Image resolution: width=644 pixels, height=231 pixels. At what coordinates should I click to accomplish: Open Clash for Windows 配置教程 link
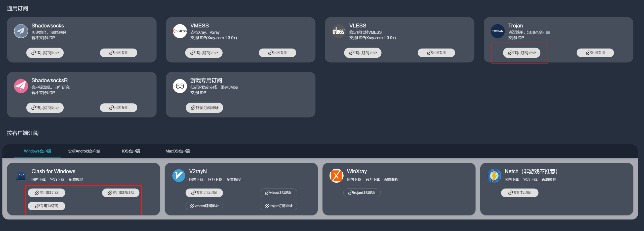76,180
